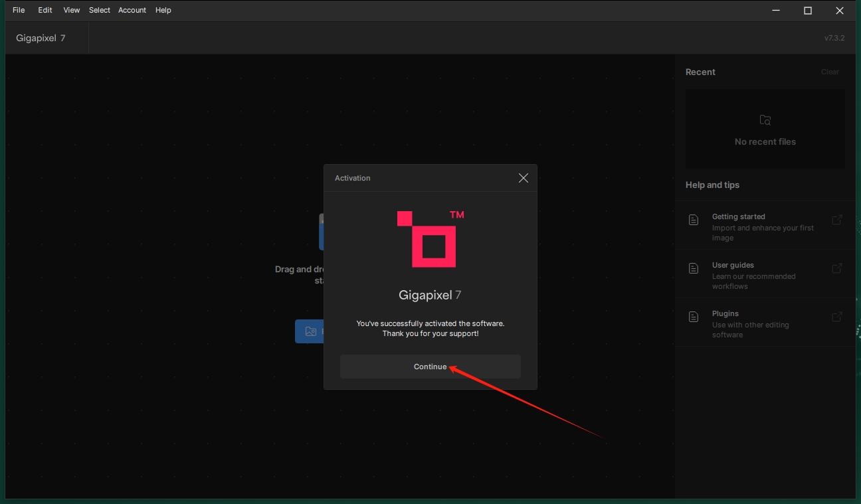861x504 pixels.
Task: Clear the Recent files list
Action: [830, 72]
